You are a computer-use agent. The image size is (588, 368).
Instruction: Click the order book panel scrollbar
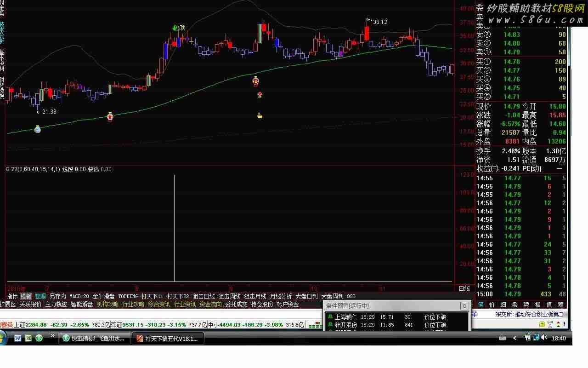(570, 46)
